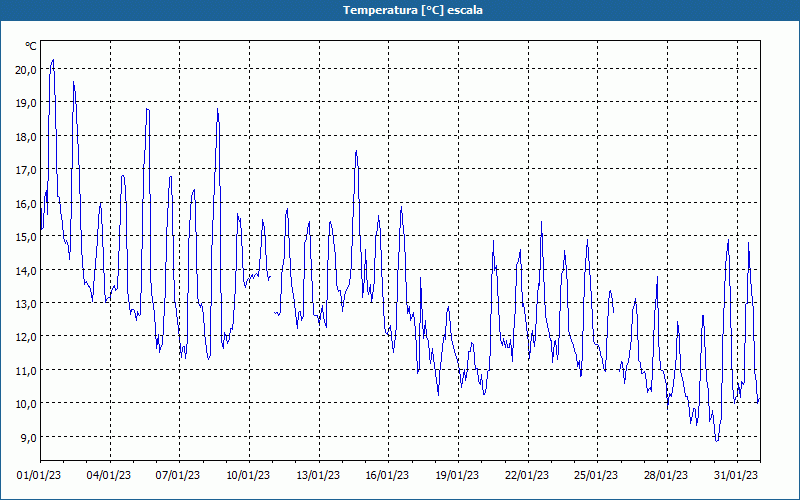Click the 13/01/23 date label
Screen dimensions: 800x500
point(318,476)
